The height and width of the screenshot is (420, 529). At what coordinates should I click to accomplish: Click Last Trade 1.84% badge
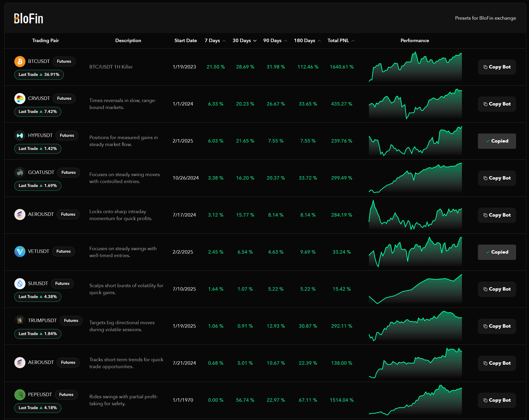[x=38, y=334]
